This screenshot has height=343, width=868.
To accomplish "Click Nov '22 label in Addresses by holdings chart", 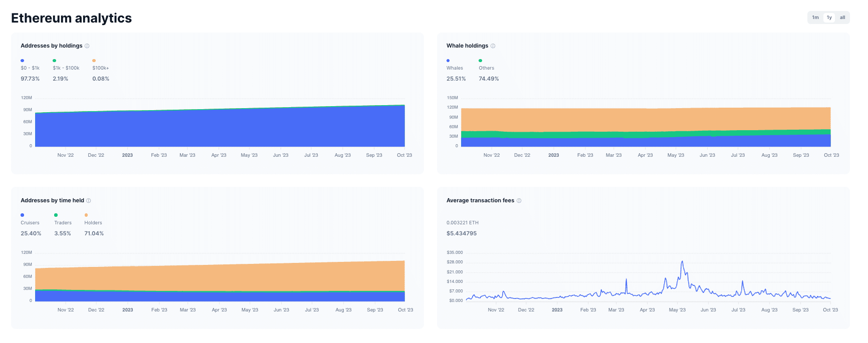I will (x=65, y=155).
